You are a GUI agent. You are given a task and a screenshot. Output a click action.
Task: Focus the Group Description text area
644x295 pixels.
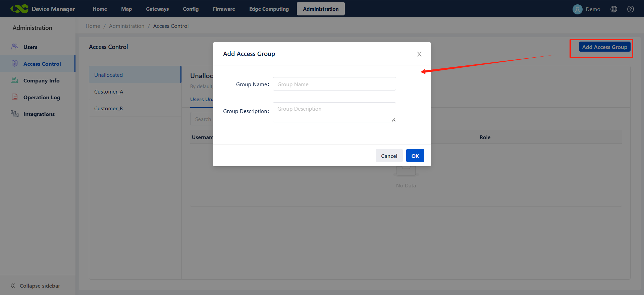tap(334, 112)
